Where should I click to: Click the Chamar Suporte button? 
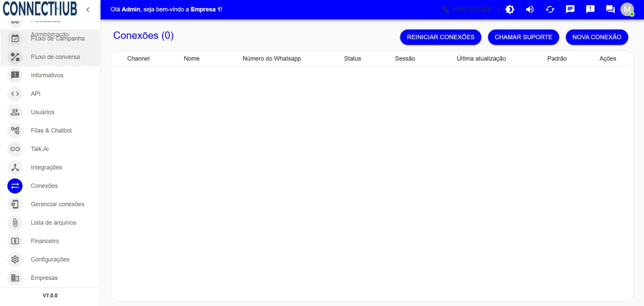(x=523, y=37)
